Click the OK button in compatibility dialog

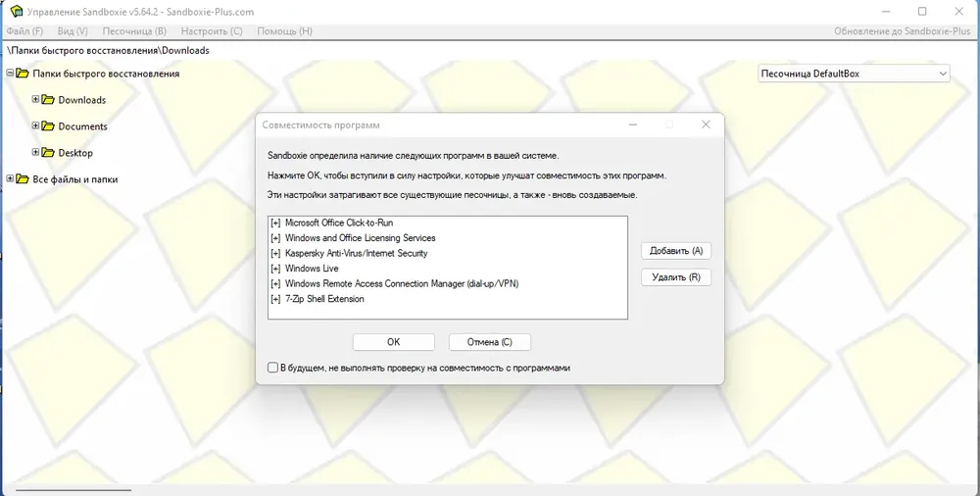[394, 342]
